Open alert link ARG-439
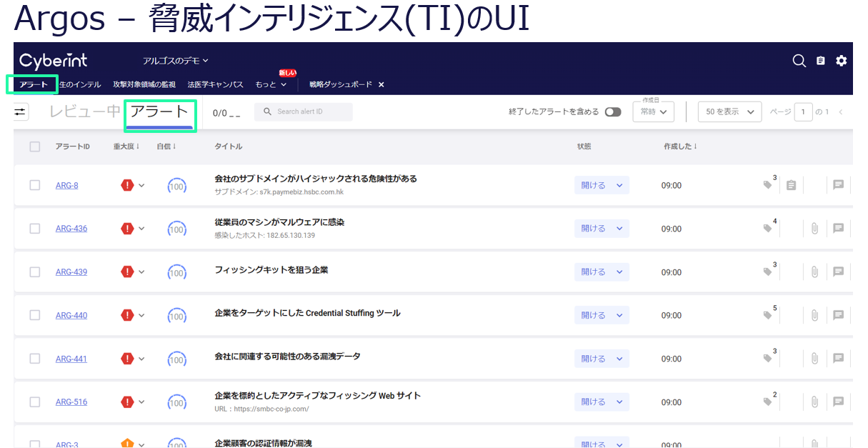This screenshot has width=868, height=448. point(71,272)
